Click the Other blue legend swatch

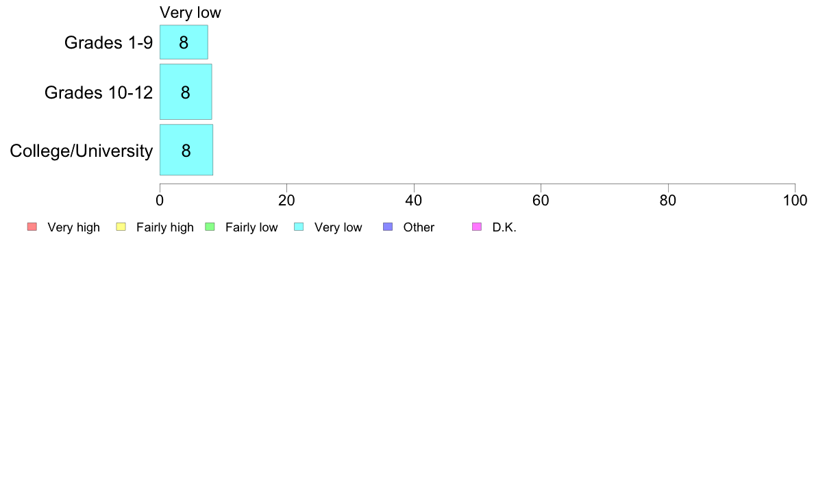(x=388, y=227)
